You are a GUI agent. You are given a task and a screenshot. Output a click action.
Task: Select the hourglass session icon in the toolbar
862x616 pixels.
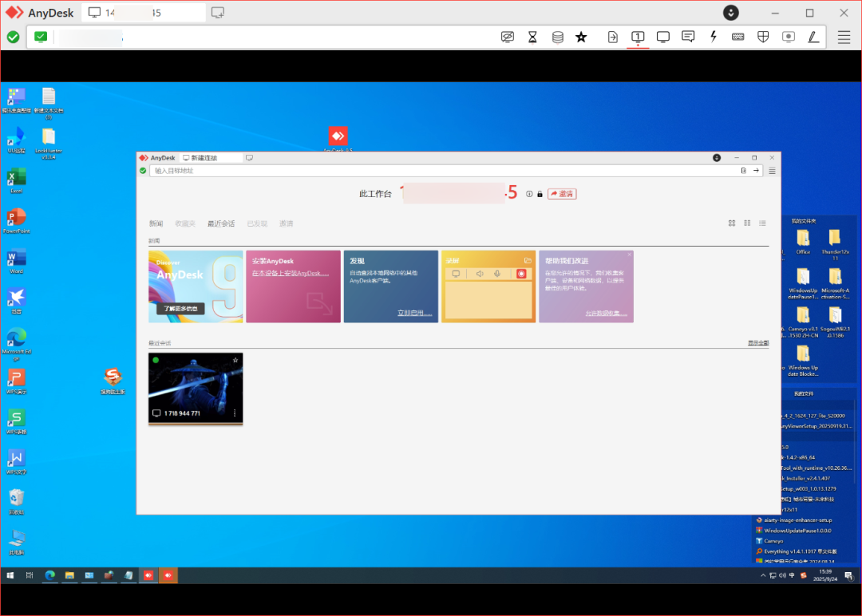click(532, 37)
